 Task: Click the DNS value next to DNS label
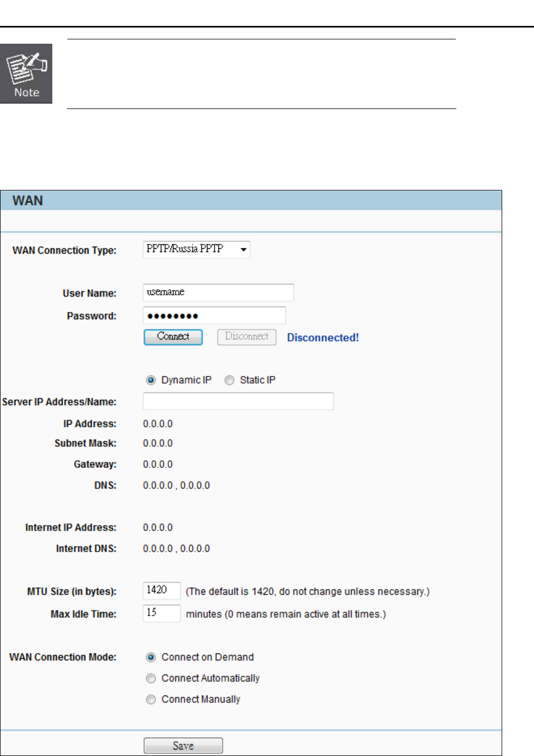(176, 486)
